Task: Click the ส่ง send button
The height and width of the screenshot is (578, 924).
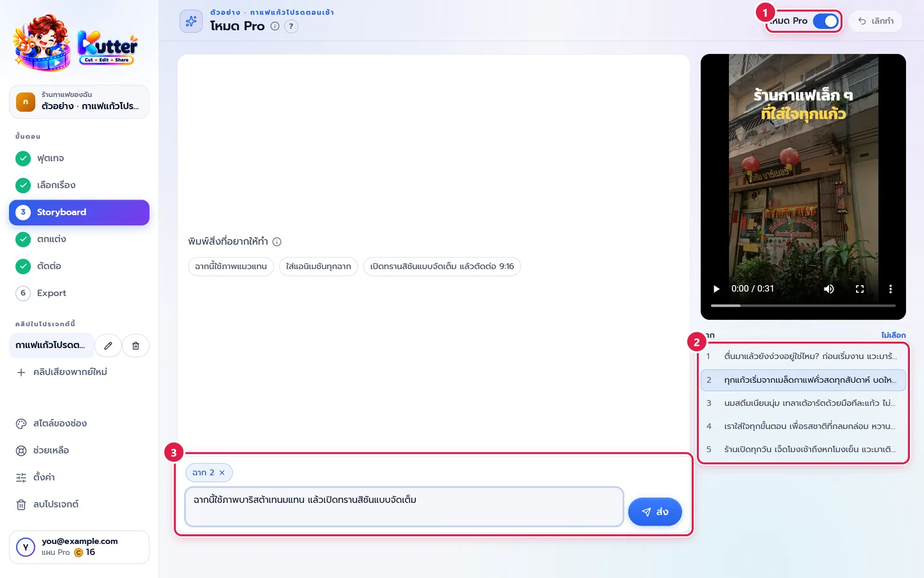Action: 654,512
